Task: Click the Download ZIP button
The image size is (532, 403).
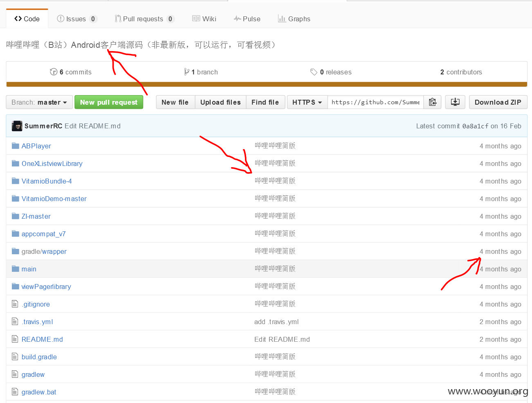Action: [x=498, y=102]
